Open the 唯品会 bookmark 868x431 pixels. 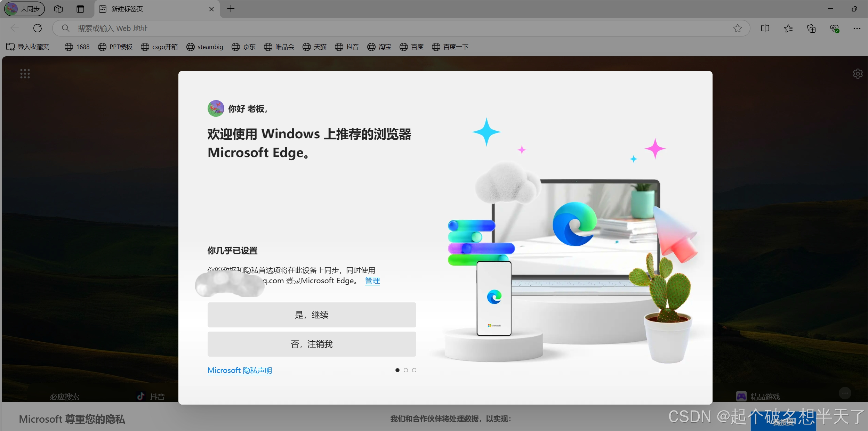(x=279, y=47)
